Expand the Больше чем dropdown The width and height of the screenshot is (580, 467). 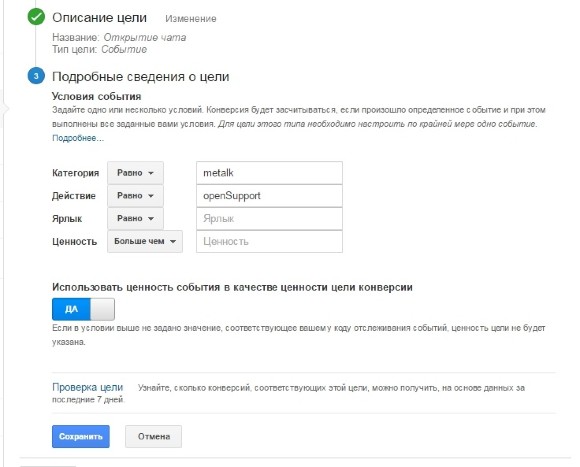145,241
